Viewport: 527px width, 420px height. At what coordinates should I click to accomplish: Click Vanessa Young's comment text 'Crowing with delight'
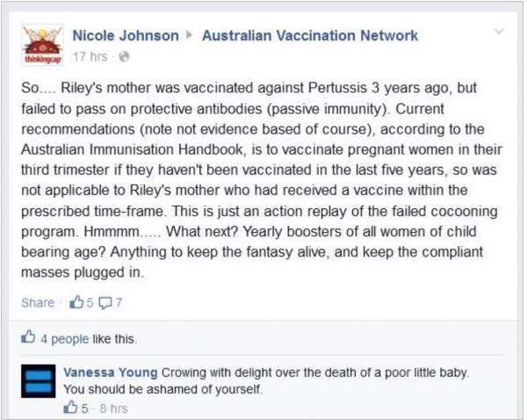click(265, 381)
